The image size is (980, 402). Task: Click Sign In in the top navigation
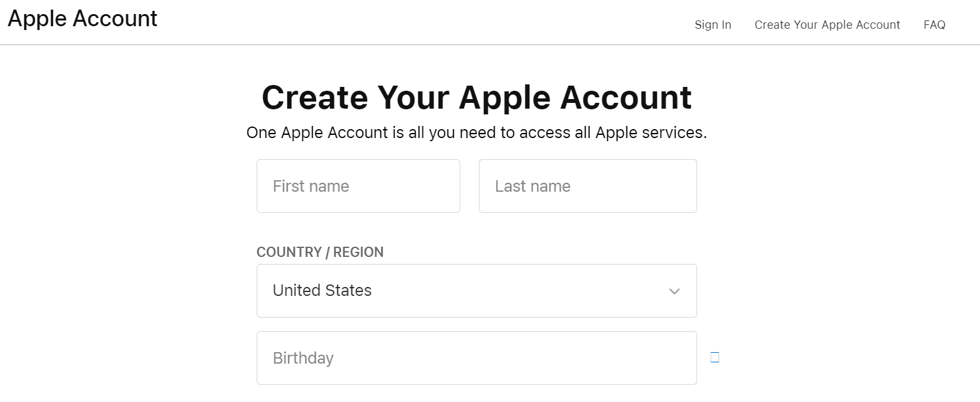point(712,25)
